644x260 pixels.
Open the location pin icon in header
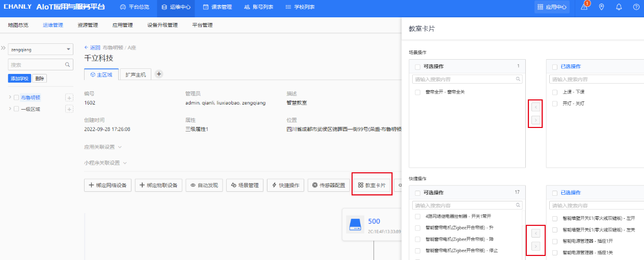(602, 7)
